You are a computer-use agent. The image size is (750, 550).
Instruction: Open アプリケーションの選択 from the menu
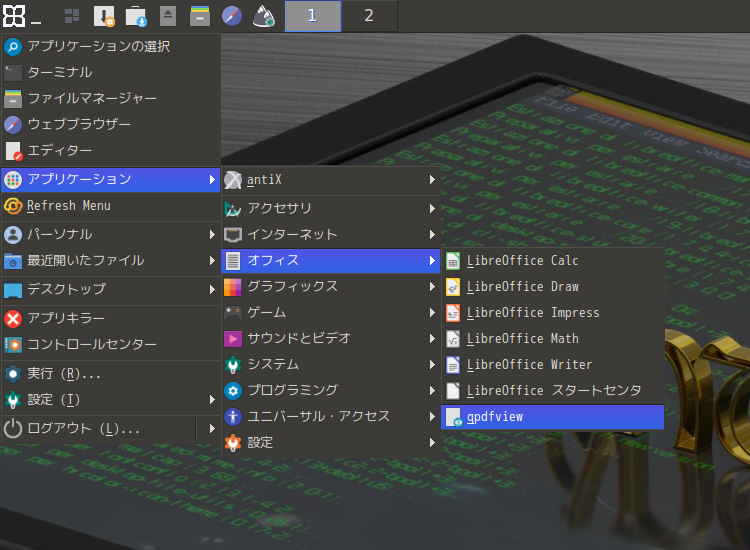pos(110,46)
